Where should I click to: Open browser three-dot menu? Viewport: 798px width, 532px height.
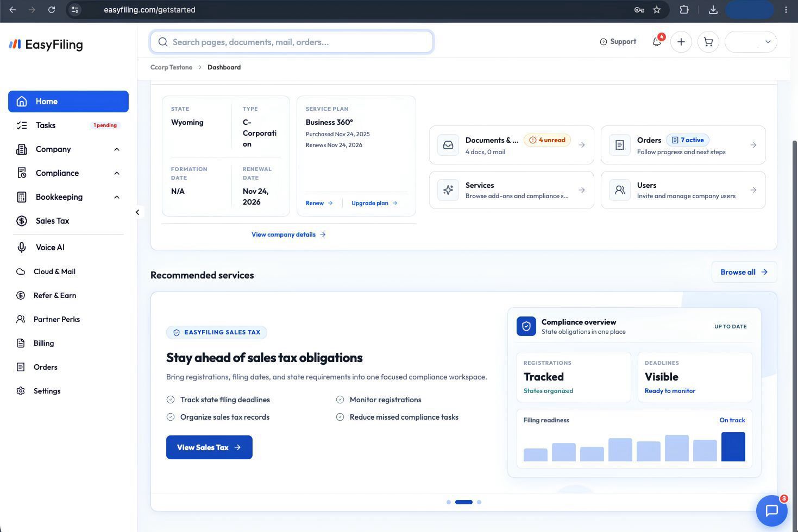786,10
